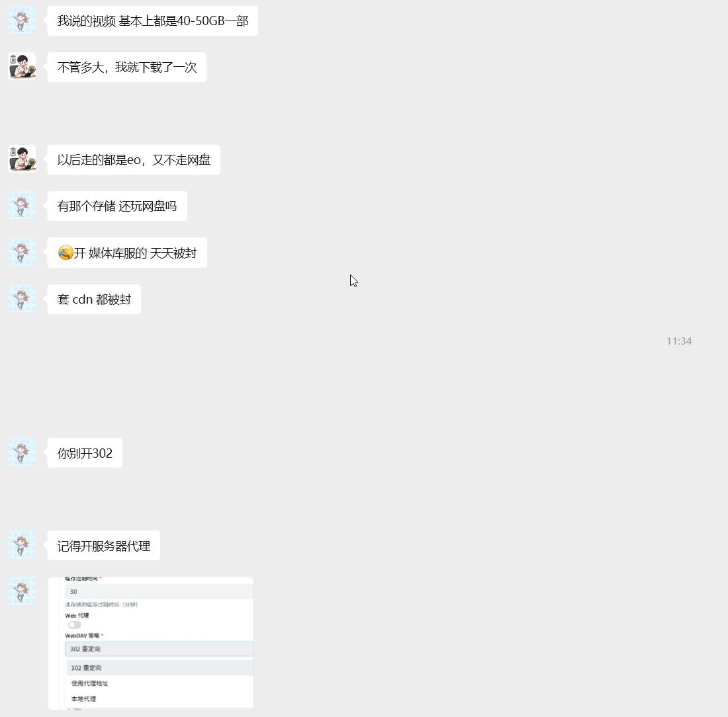
Task: Click avatar beside '记得开服务器代理' message
Action: click(22, 545)
